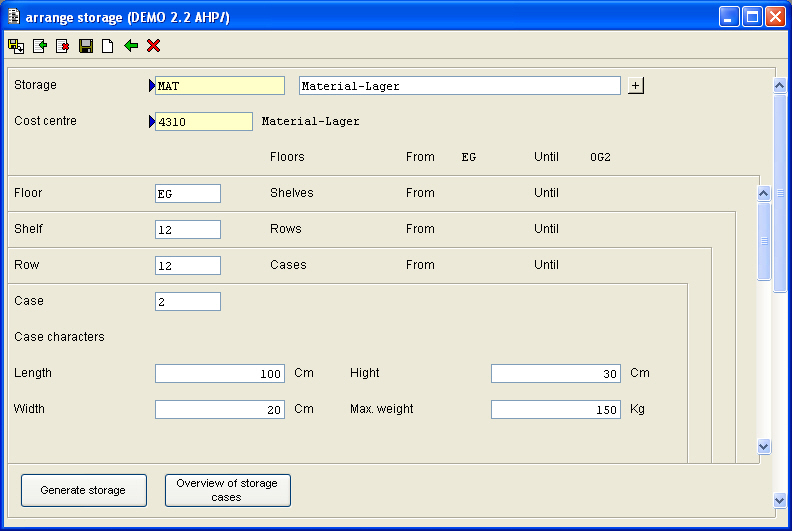This screenshot has width=792, height=531.
Task: Click the Case input field
Action: click(x=188, y=302)
